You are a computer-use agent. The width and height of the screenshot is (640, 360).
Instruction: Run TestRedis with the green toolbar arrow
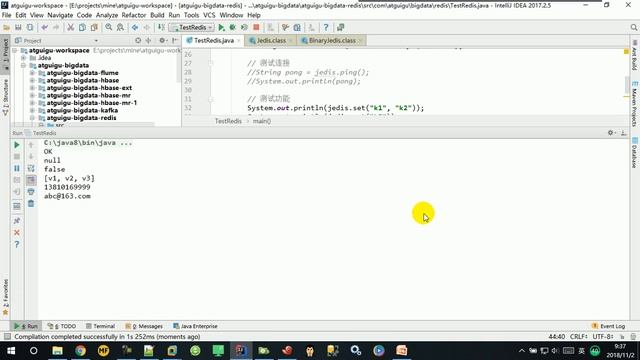221,27
